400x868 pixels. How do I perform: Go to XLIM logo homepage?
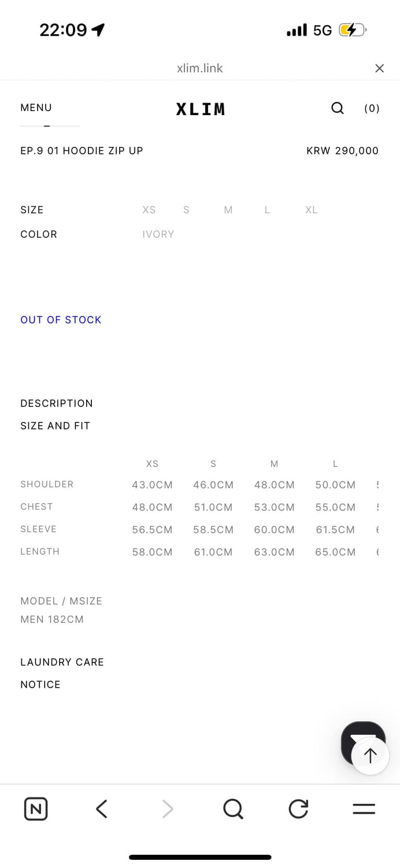pyautogui.click(x=200, y=109)
